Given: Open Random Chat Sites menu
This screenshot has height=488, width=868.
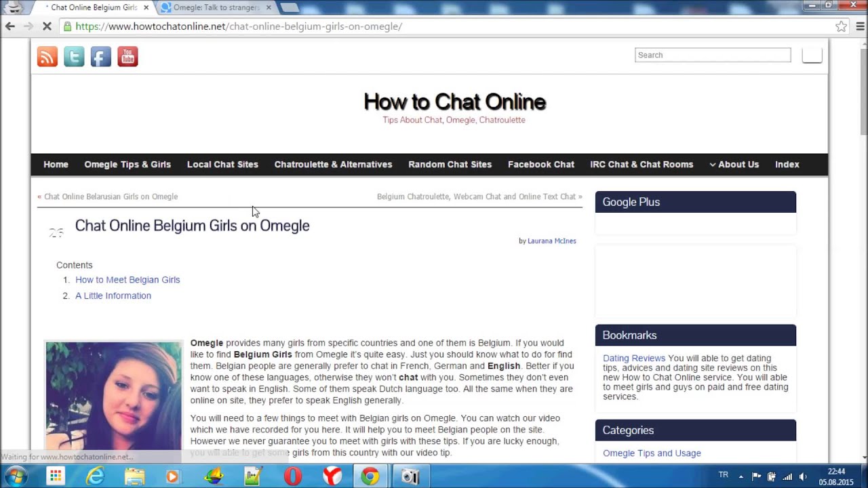Looking at the screenshot, I should [450, 164].
